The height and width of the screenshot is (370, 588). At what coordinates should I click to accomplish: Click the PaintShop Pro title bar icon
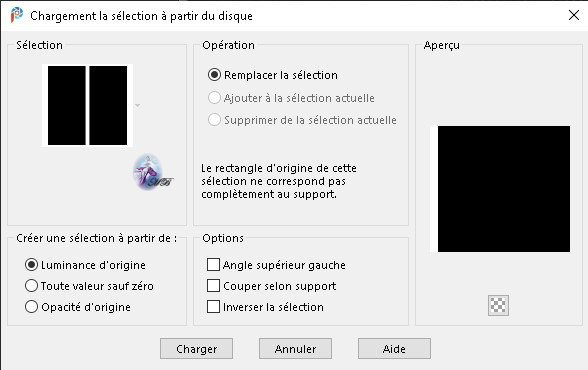click(16, 15)
